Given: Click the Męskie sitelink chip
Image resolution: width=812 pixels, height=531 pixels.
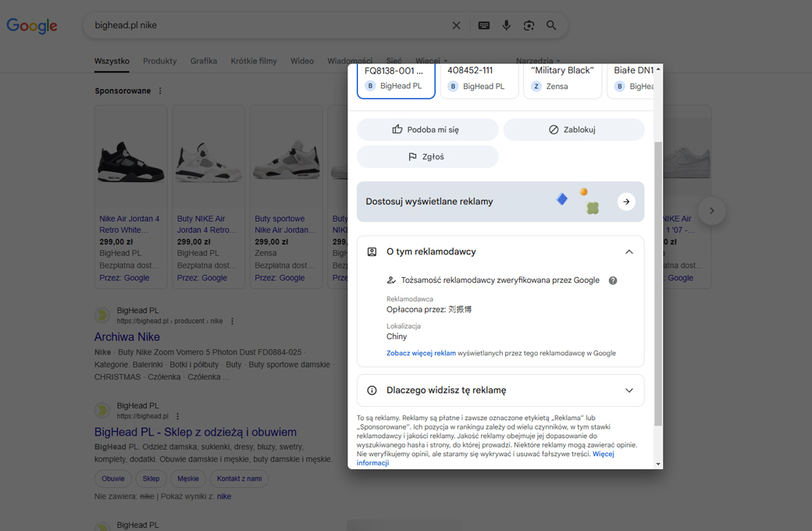Looking at the screenshot, I should pyautogui.click(x=188, y=479).
